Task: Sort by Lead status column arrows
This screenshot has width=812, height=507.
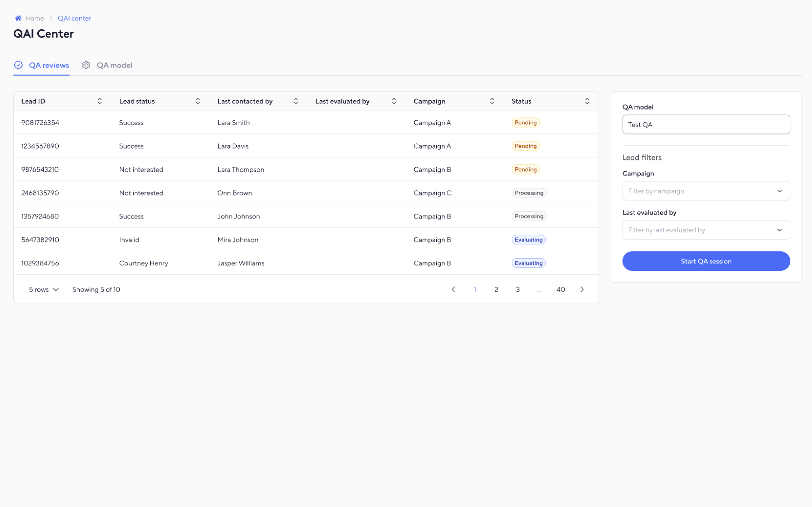Action: [x=198, y=101]
